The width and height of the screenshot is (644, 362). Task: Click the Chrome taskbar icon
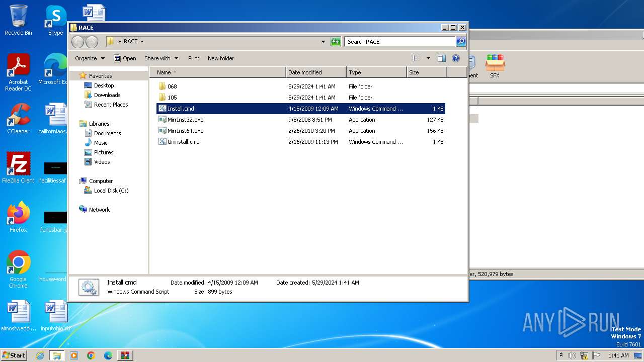click(91, 355)
